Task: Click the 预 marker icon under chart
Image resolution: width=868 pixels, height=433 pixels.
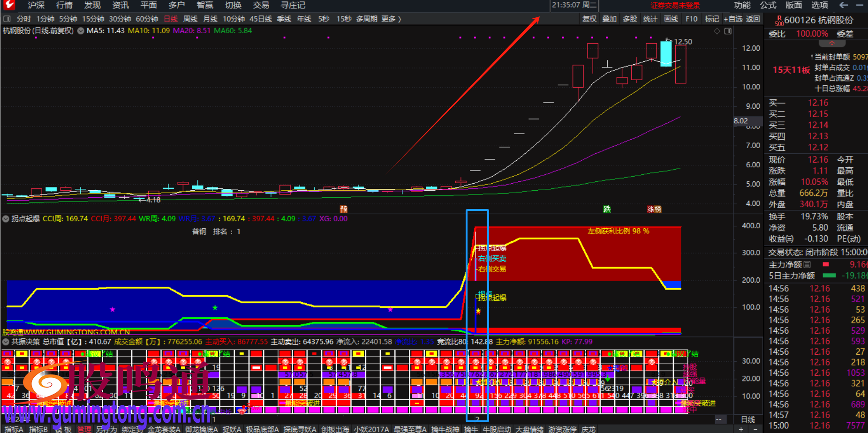Action: coord(344,209)
